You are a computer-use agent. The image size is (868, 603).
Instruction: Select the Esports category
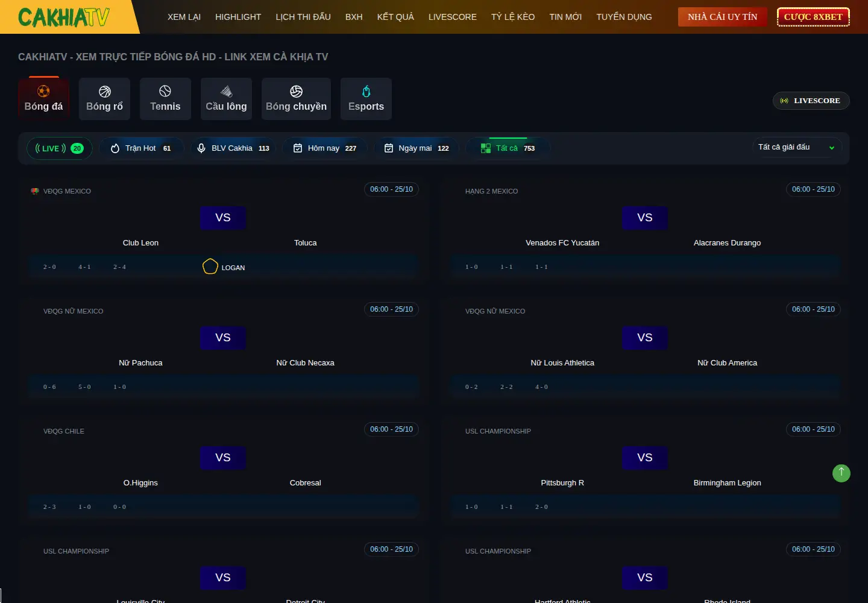click(x=366, y=99)
